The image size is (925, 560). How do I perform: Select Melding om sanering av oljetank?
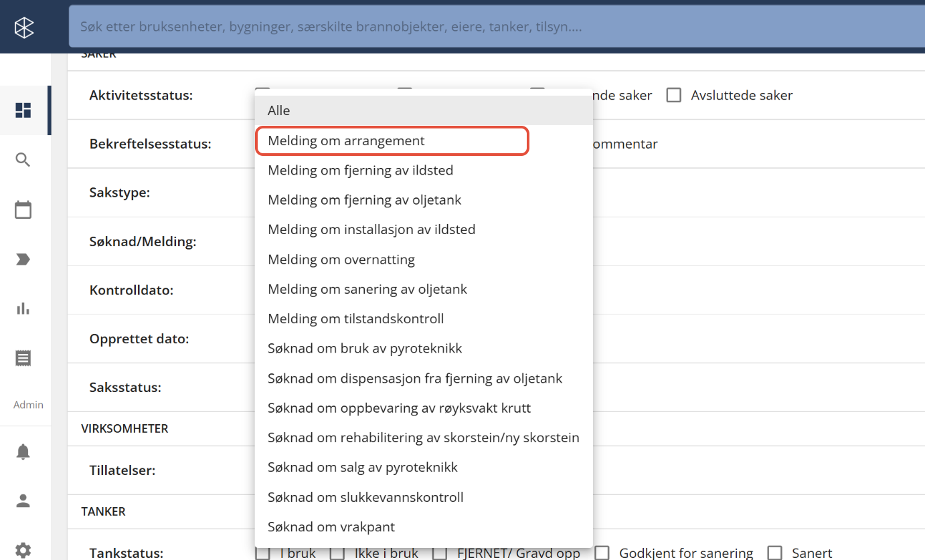pyautogui.click(x=424, y=289)
